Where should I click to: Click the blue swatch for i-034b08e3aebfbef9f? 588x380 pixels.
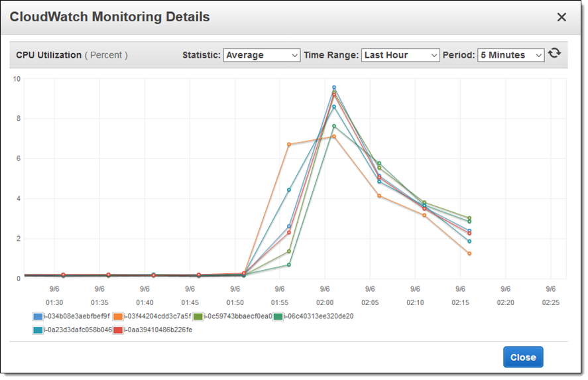point(38,316)
